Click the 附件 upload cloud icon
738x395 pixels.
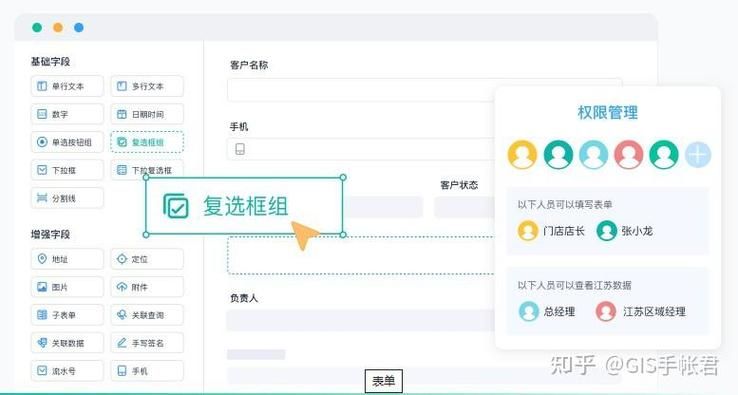pos(122,287)
